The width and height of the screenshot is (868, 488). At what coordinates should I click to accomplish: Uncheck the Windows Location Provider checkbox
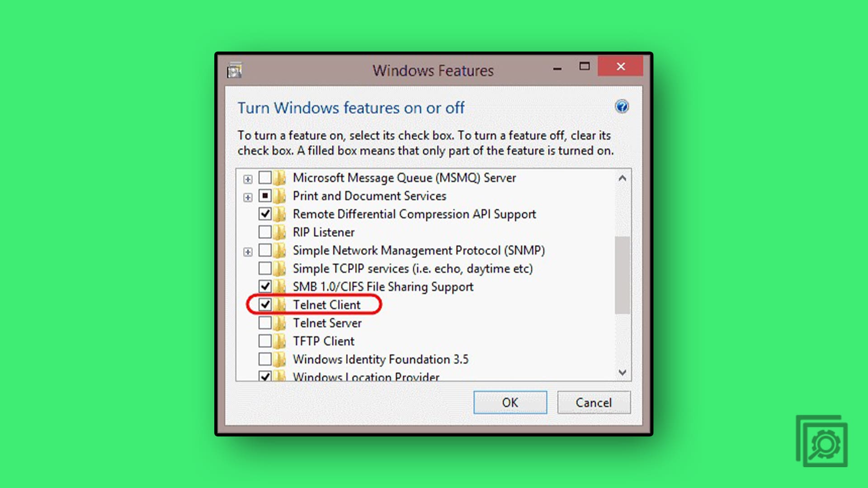coord(265,376)
